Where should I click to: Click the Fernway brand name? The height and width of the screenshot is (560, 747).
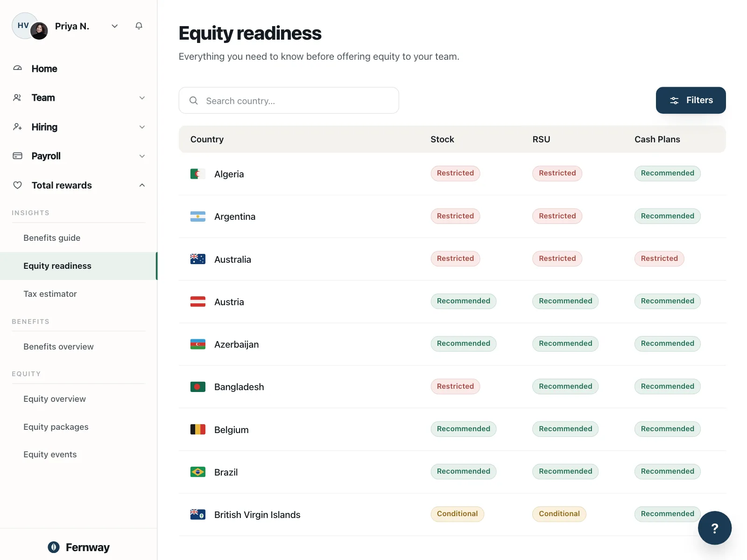(x=88, y=547)
